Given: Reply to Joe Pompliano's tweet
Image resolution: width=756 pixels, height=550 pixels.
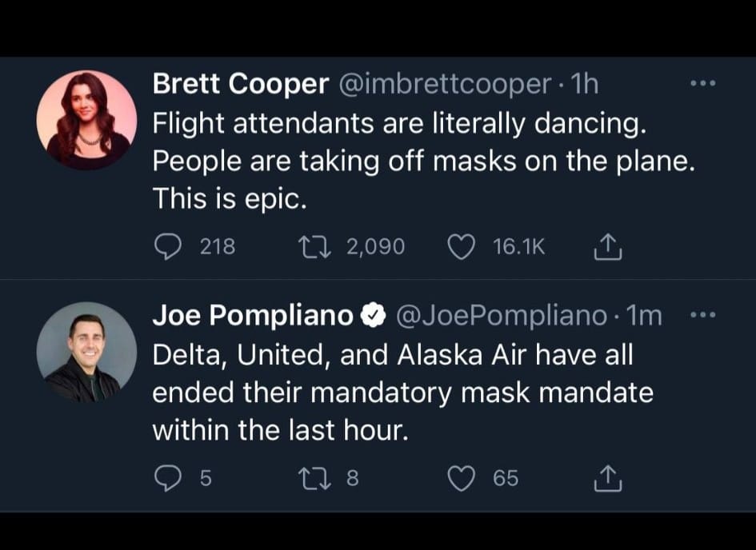Looking at the screenshot, I should [x=166, y=478].
